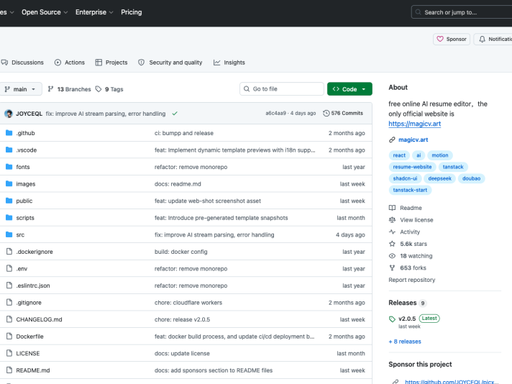
Task: Click the green commit status checkmark
Action: pos(175,114)
